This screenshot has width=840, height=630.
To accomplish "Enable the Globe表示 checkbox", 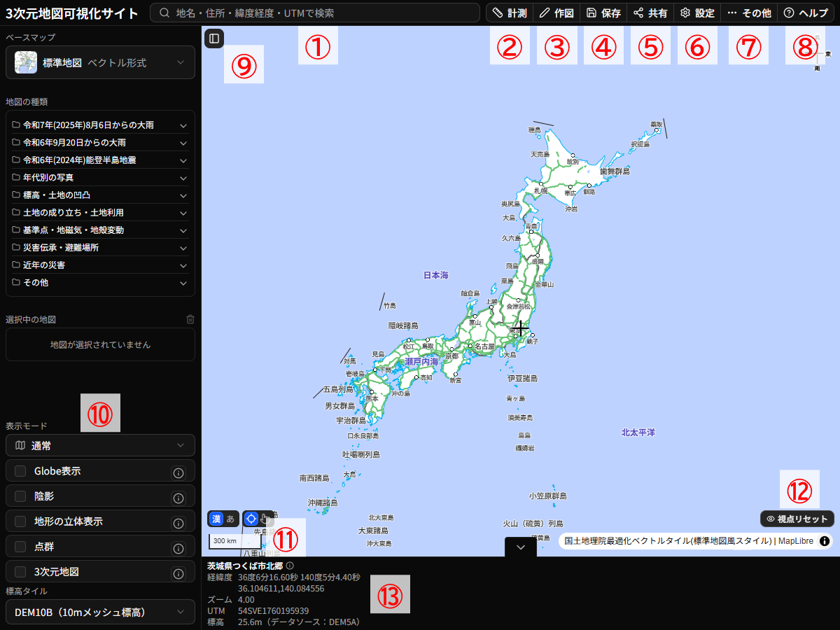I will pyautogui.click(x=20, y=471).
